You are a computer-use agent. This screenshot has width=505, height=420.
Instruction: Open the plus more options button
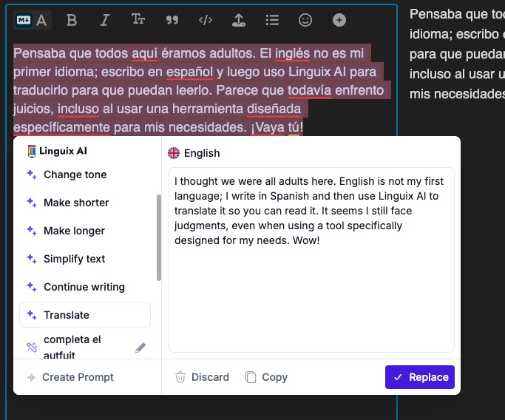[339, 20]
